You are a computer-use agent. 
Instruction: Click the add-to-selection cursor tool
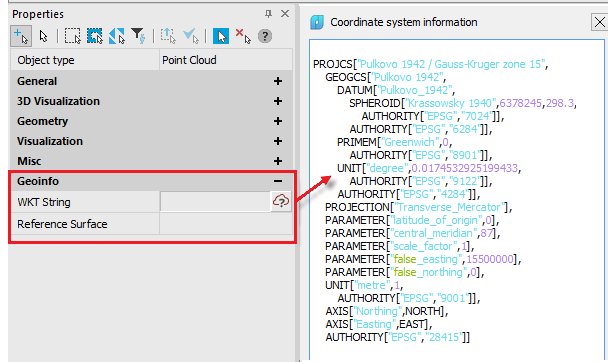pos(21,36)
